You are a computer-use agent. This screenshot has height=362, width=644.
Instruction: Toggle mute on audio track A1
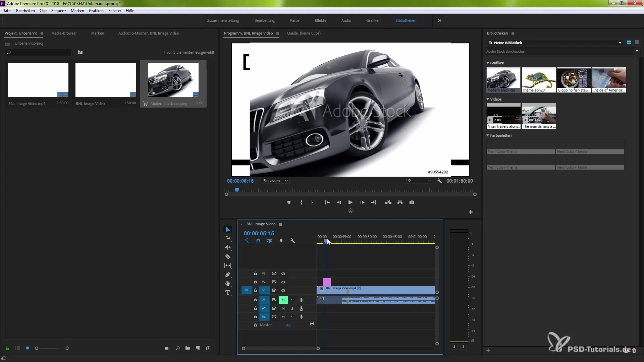pyautogui.click(x=283, y=300)
